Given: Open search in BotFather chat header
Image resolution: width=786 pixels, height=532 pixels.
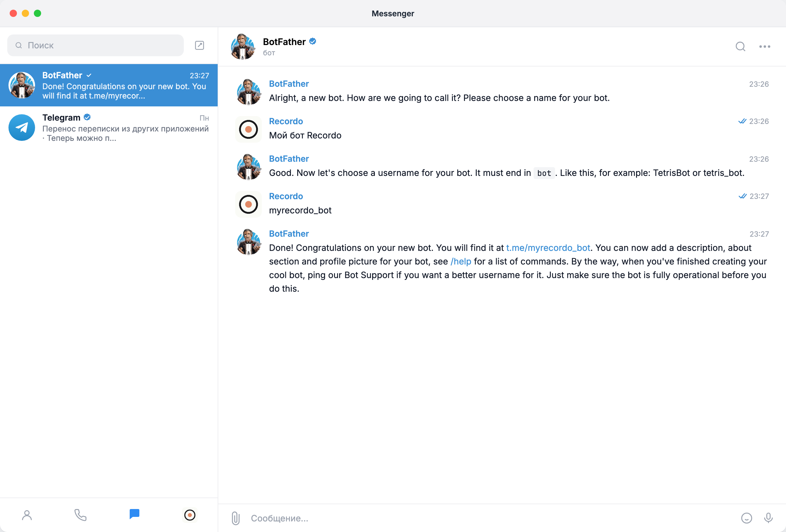Looking at the screenshot, I should coord(740,46).
